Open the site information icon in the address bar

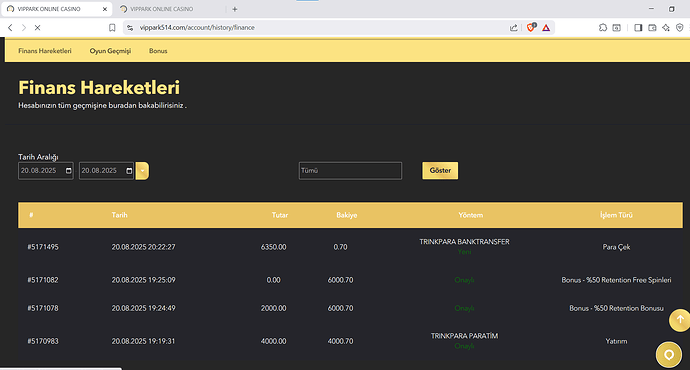pyautogui.click(x=130, y=28)
